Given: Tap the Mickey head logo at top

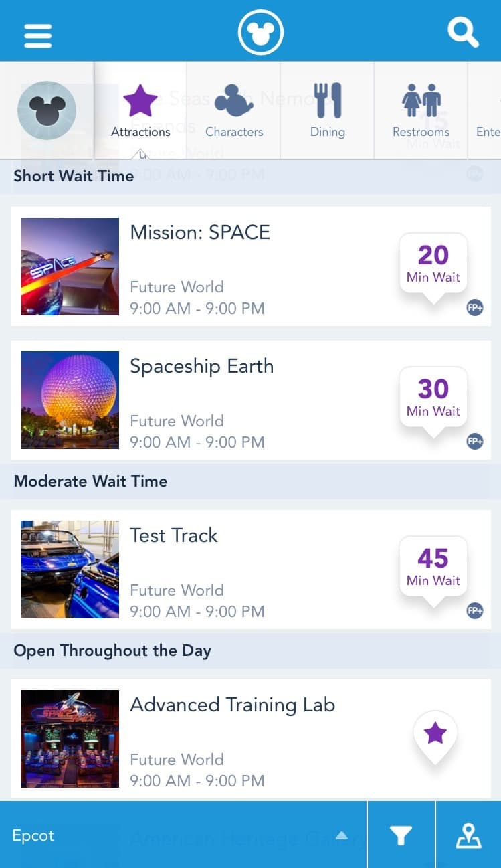Looking at the screenshot, I should pos(260,31).
